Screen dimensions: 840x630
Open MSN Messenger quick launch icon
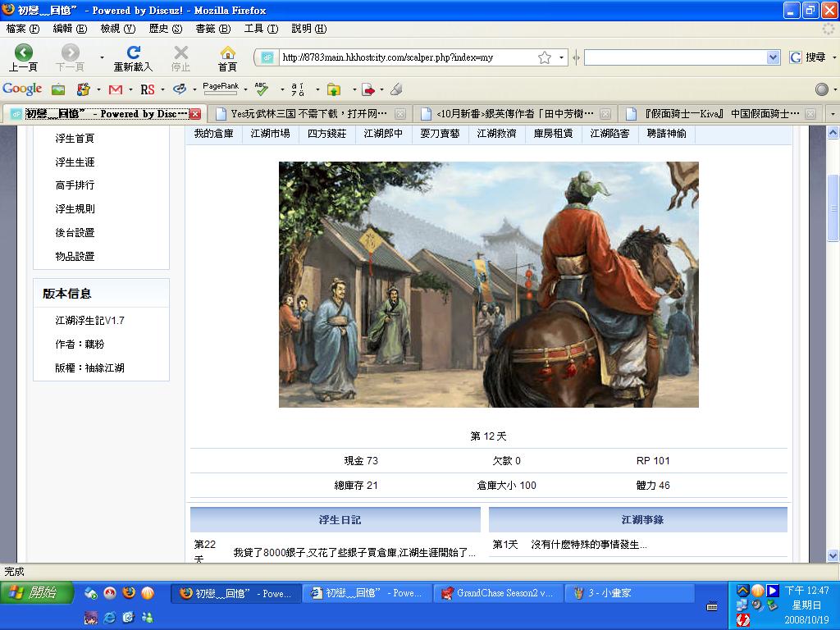pyautogui.click(x=148, y=618)
